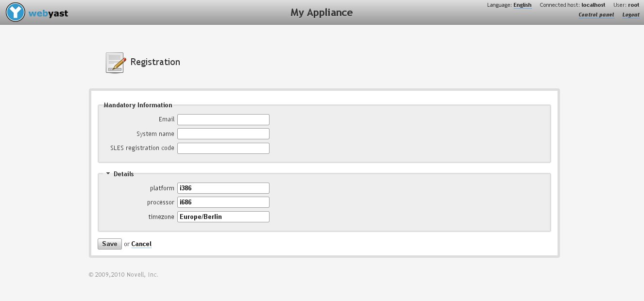Click the root user name label
Image resolution: width=644 pixels, height=301 pixels.
coord(633,5)
